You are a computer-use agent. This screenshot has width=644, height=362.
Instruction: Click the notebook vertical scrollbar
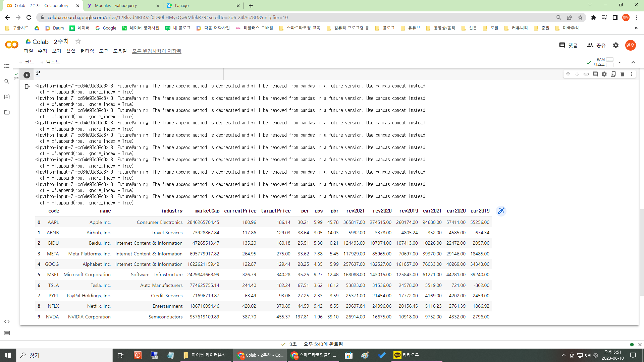coord(642,253)
